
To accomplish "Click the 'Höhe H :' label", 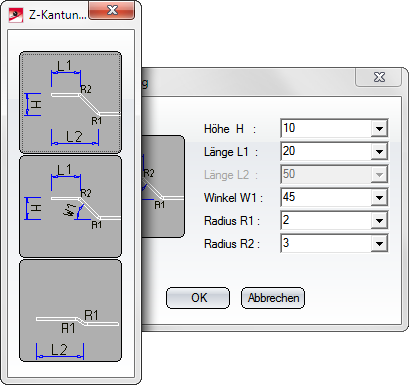I will [230, 129].
